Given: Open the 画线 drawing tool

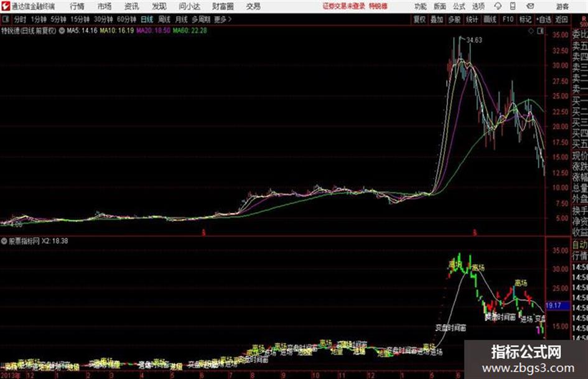Looking at the screenshot, I should click(x=490, y=19).
